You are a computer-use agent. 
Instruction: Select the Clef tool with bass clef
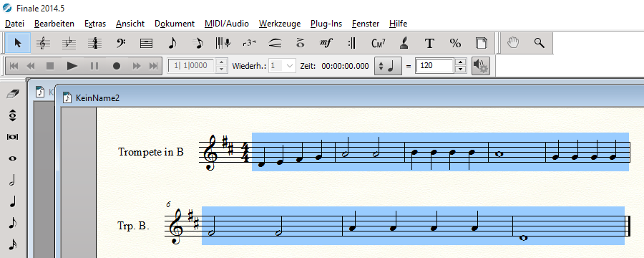121,43
